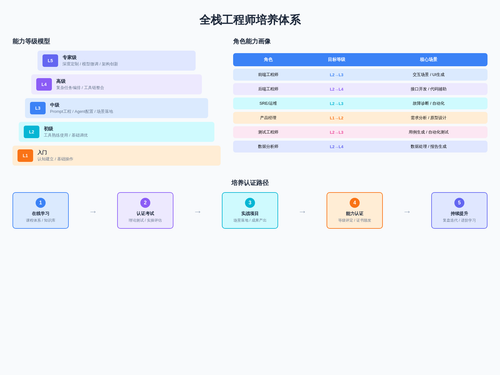This screenshot has width=500, height=375.
Task: Open the 实战项目 step card label
Action: [250, 213]
